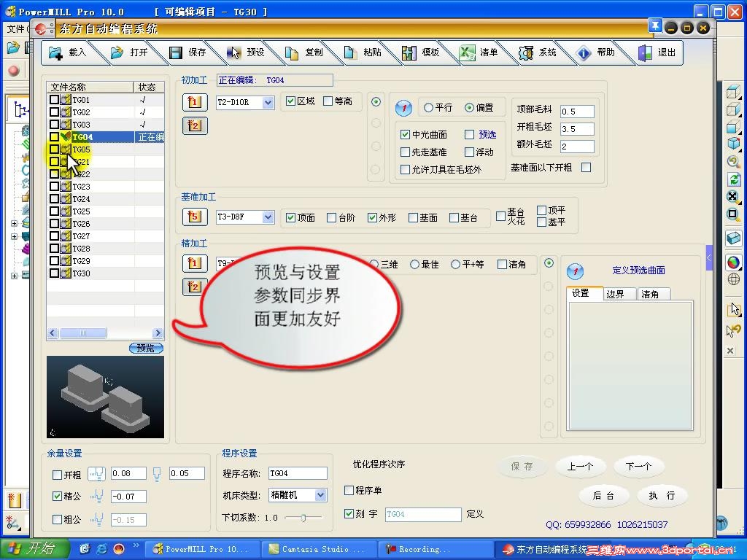Viewport: 747px width, 560px height.
Task: Click finishing tool icon number 1
Action: click(x=195, y=262)
